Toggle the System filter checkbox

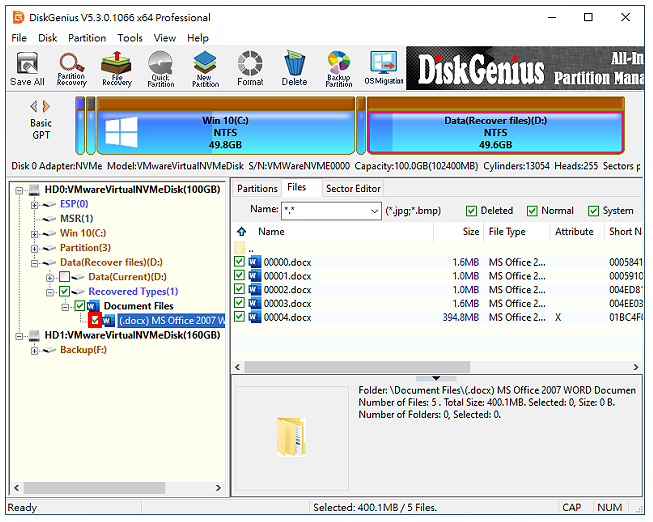tap(593, 211)
